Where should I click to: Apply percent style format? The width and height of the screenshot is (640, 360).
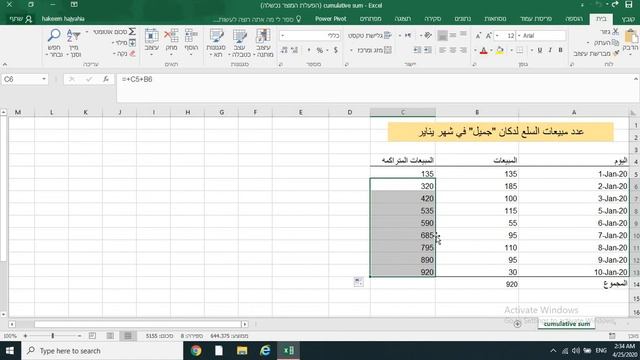[x=320, y=50]
